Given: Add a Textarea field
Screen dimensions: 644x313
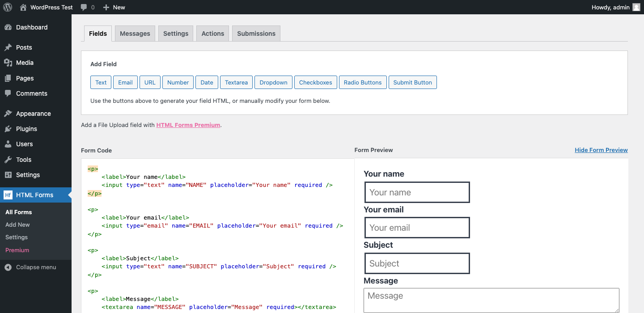Looking at the screenshot, I should click(236, 82).
